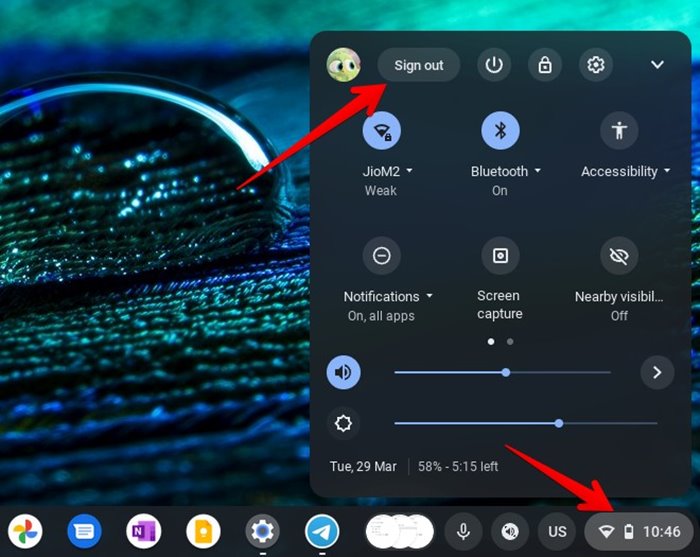Image resolution: width=700 pixels, height=557 pixels.
Task: Launch OneNote from the shelf
Action: click(144, 531)
